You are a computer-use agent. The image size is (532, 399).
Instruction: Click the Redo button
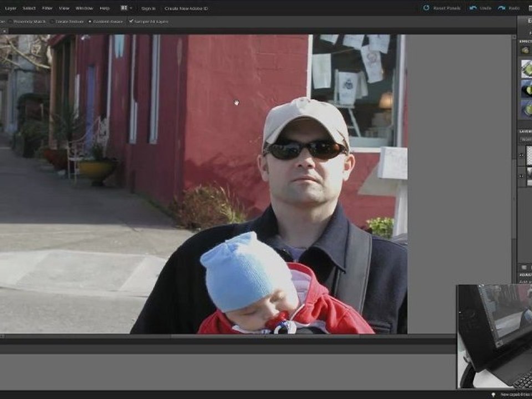coord(509,8)
